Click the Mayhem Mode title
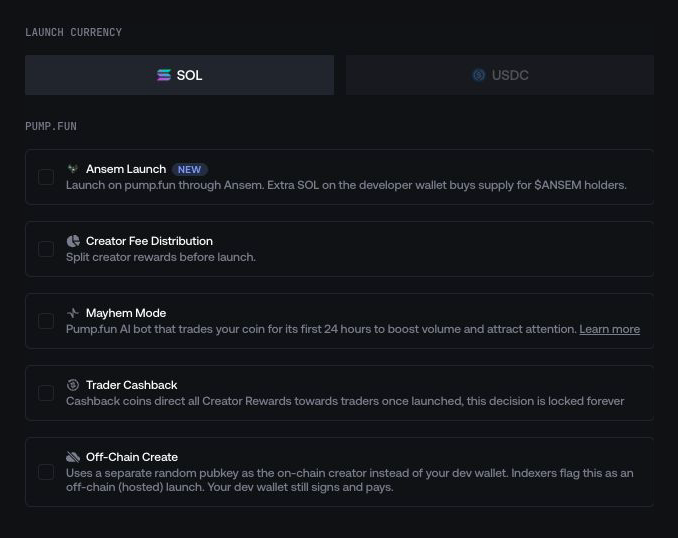 (126, 313)
